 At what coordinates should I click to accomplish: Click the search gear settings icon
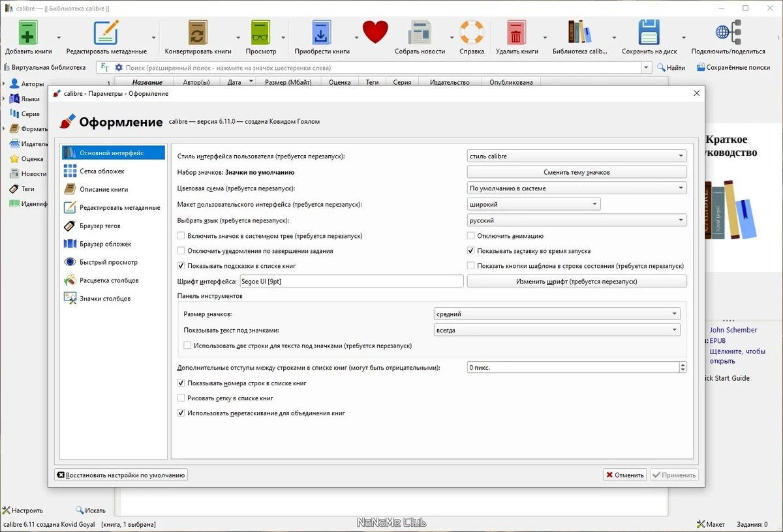(x=119, y=68)
